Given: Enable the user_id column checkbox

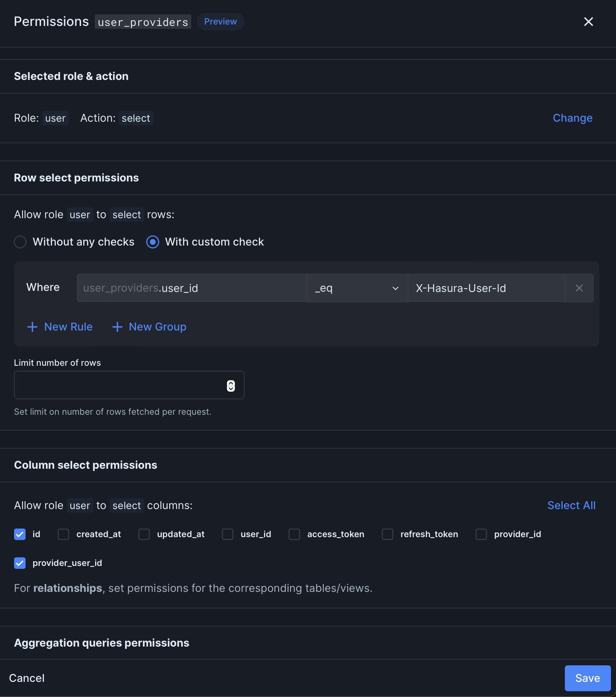Looking at the screenshot, I should 228,534.
